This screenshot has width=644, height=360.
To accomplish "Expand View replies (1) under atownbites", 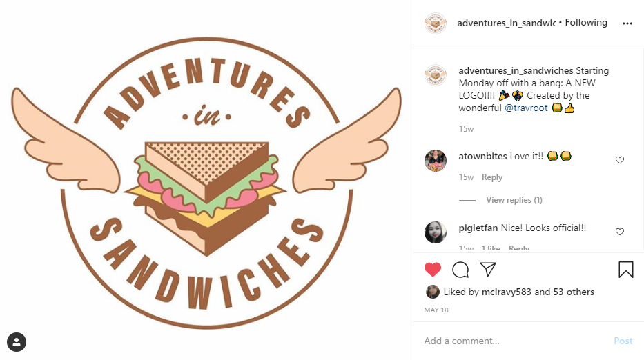I will [x=514, y=200].
